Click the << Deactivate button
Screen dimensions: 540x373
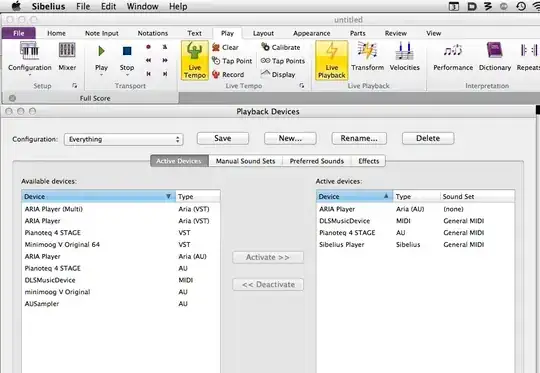coord(268,284)
